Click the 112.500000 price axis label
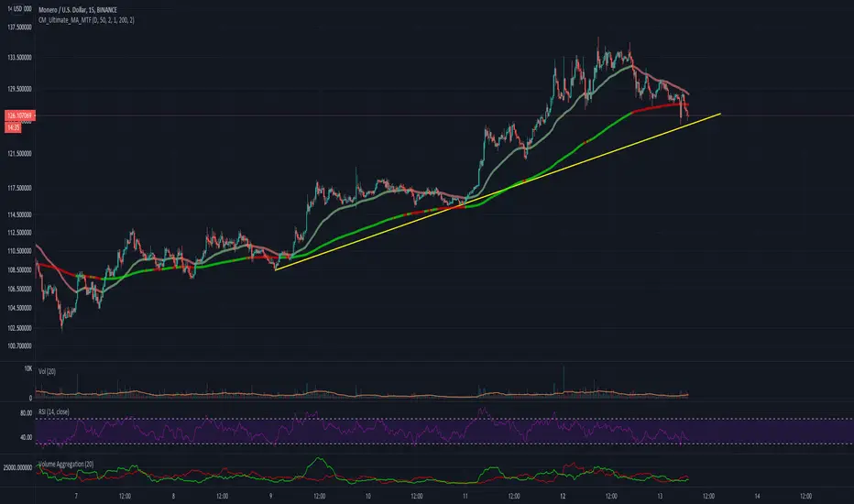Image resolution: width=854 pixels, height=504 pixels. (x=19, y=233)
